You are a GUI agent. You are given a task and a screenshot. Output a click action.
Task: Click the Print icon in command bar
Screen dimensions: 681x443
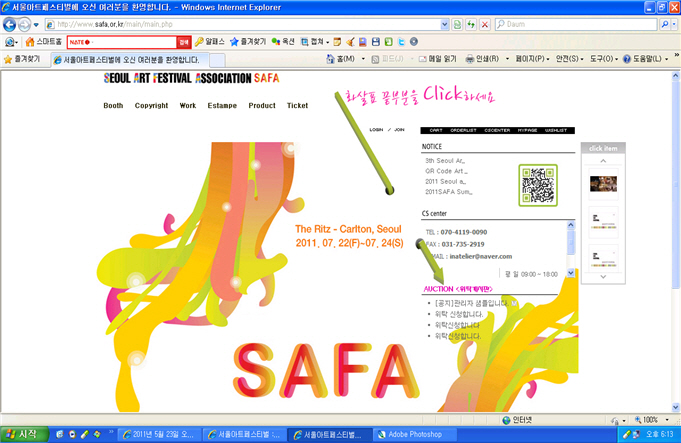click(x=471, y=60)
